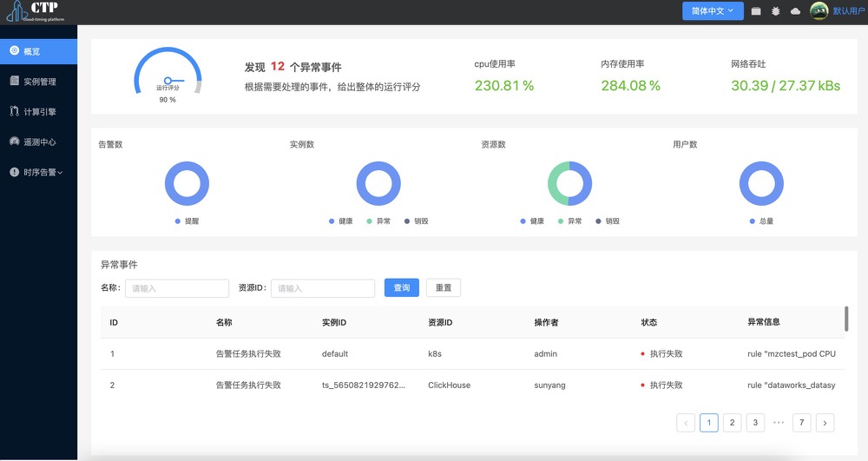This screenshot has height=461, width=868.
Task: Go to page 2 in pagination
Action: coord(732,423)
